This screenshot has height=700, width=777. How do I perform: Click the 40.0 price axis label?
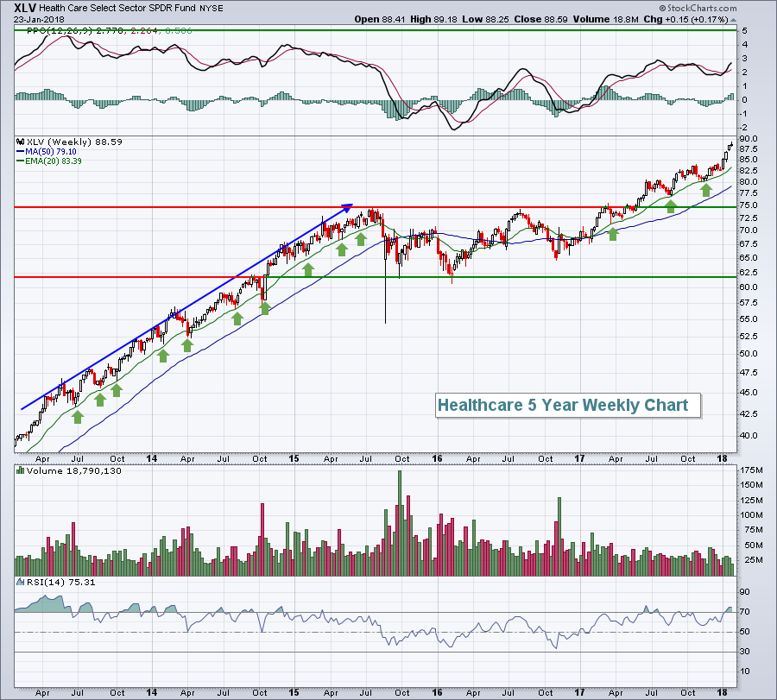pos(749,436)
